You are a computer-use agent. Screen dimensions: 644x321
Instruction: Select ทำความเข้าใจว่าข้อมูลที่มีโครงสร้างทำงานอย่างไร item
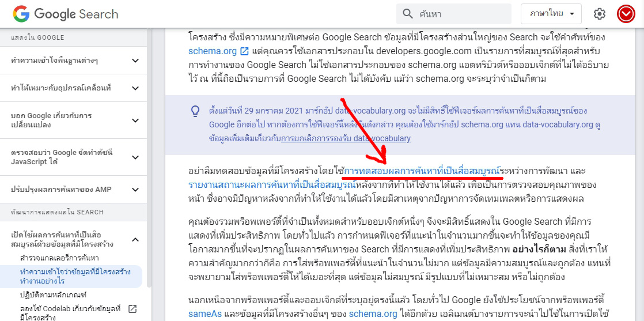(75, 277)
